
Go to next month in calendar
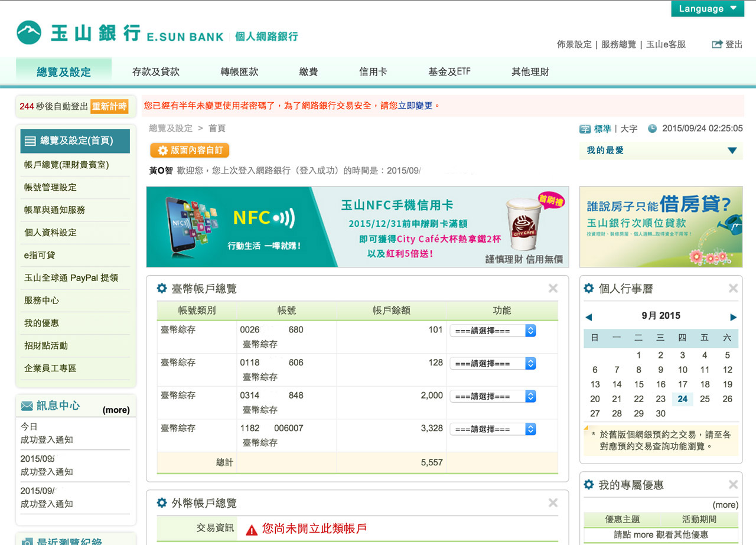(x=734, y=317)
